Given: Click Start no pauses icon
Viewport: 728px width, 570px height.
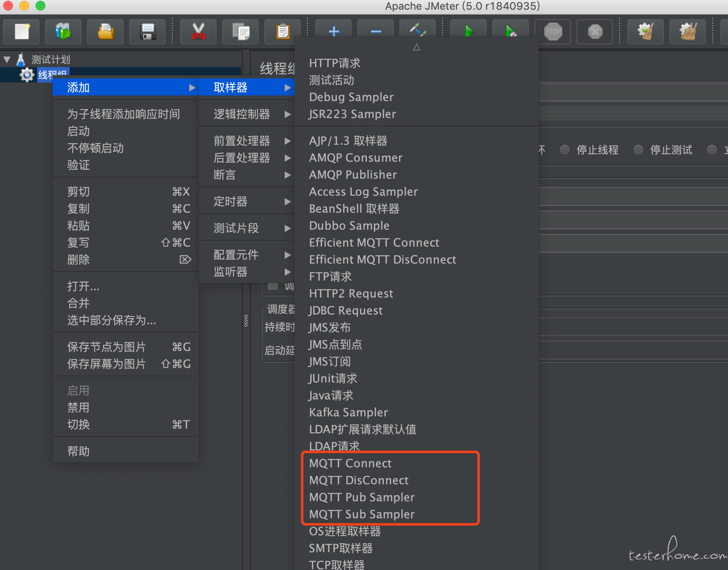Looking at the screenshot, I should (x=510, y=30).
